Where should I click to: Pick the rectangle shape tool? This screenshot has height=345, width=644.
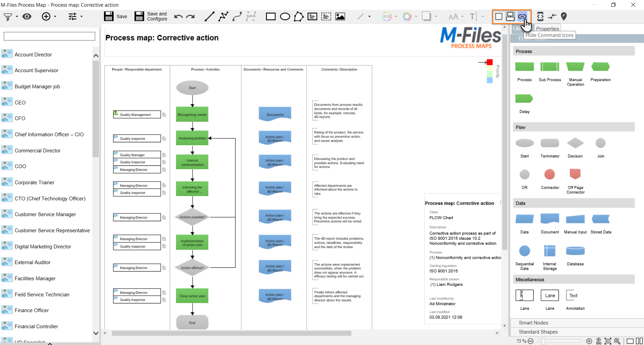click(x=270, y=16)
